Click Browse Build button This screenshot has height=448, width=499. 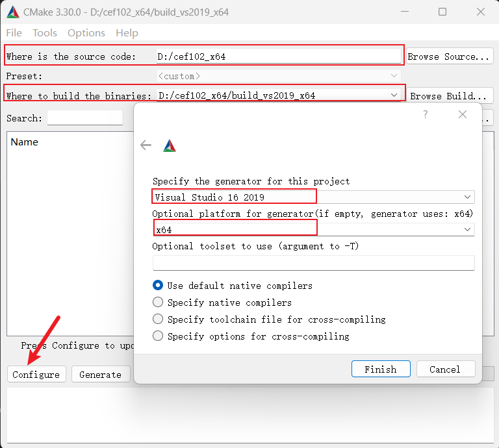[x=450, y=95]
